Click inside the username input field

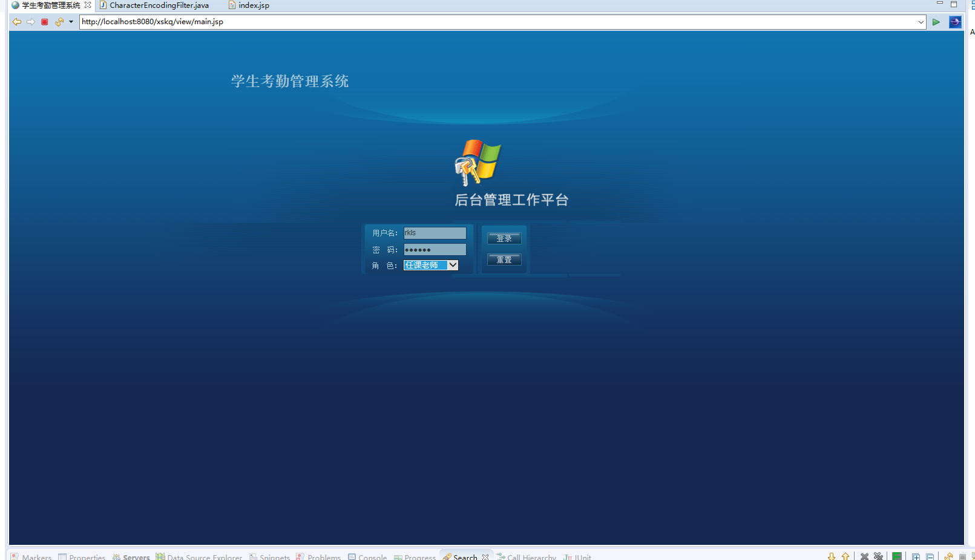[434, 233]
